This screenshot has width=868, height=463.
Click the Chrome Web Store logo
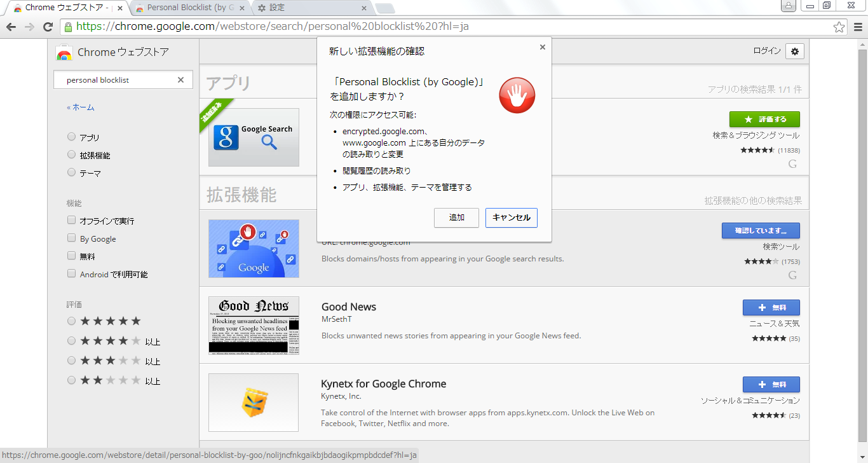point(64,53)
